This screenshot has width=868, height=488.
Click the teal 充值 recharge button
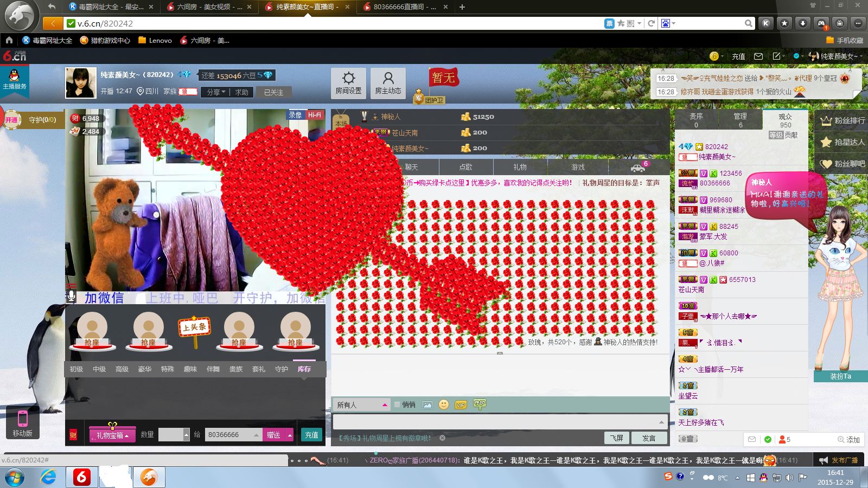pyautogui.click(x=312, y=435)
